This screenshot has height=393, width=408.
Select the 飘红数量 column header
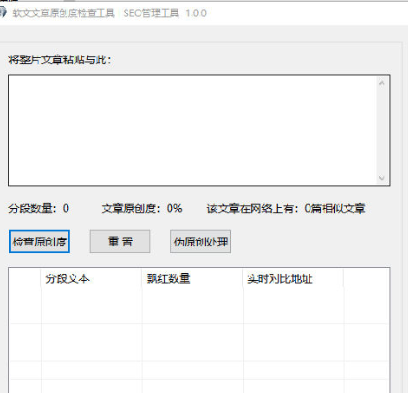coord(192,279)
